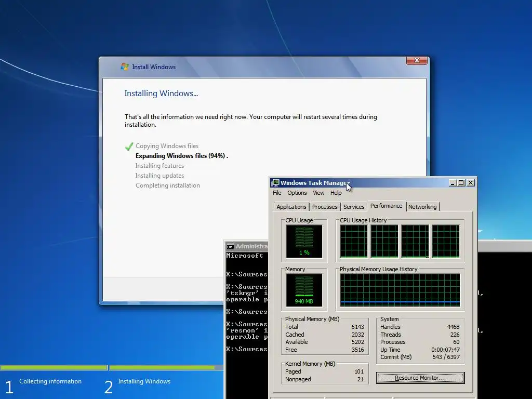Click the third CPU Usage History graph
The width and height of the screenshot is (532, 399).
415,241
